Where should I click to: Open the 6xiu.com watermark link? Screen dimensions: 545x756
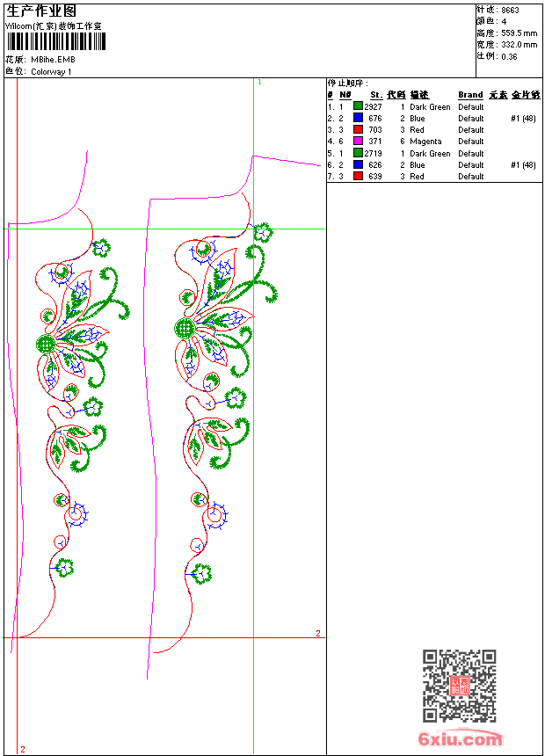(x=461, y=739)
